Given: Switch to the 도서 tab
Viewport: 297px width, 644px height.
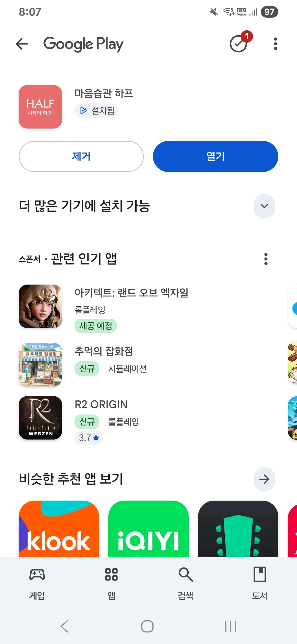Looking at the screenshot, I should point(260,583).
